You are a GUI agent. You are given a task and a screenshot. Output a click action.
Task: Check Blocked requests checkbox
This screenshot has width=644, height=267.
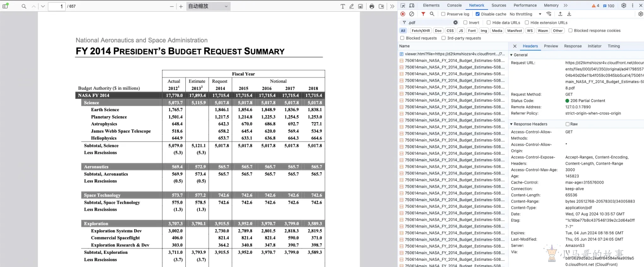coord(402,38)
